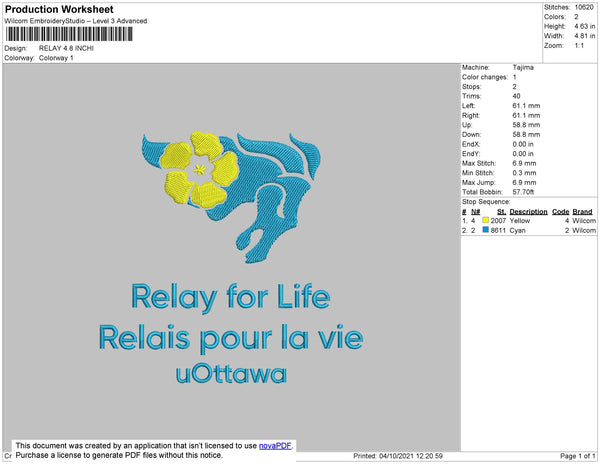Select the 'uOttawa' embroidered text
The height and width of the screenshot is (464, 600).
tap(231, 374)
